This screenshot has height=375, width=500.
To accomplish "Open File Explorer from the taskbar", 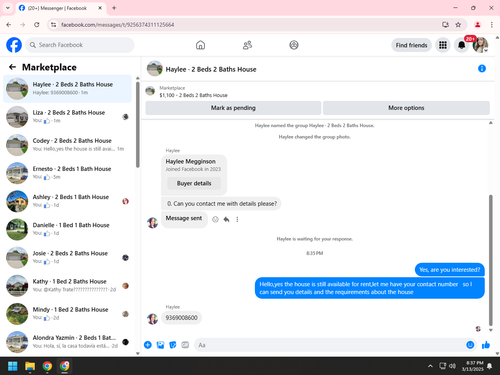I will click(x=30, y=366).
